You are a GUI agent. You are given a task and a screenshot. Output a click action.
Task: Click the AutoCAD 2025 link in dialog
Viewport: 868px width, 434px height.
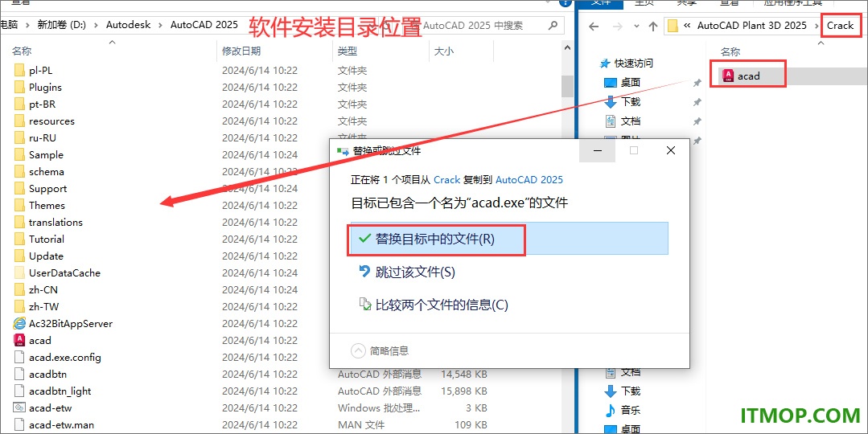529,180
